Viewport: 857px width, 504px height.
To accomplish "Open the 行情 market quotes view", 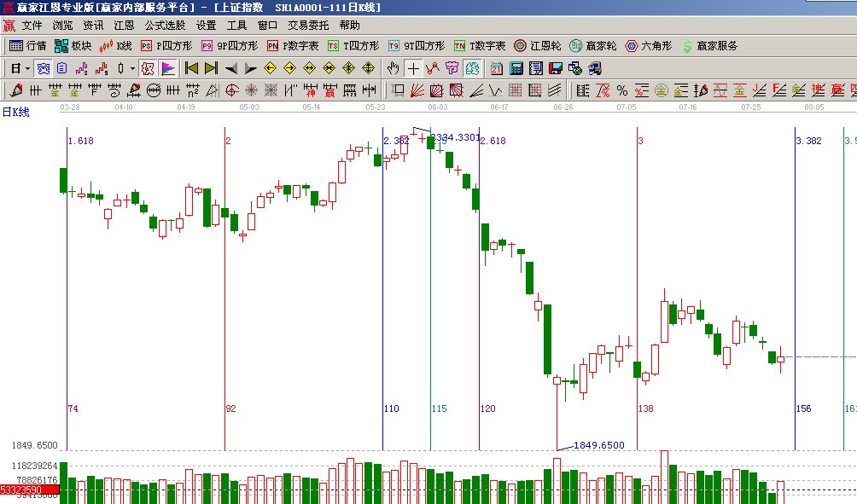I will [x=27, y=46].
